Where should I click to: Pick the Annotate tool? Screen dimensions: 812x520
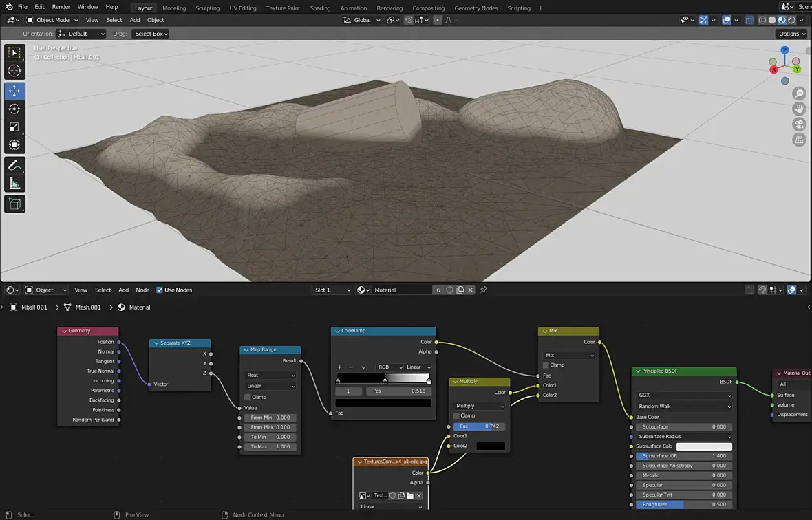tap(14, 165)
